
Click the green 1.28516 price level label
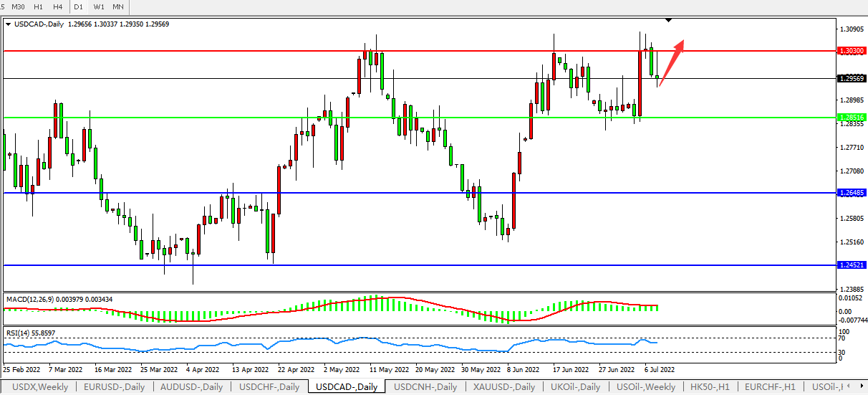click(x=850, y=118)
